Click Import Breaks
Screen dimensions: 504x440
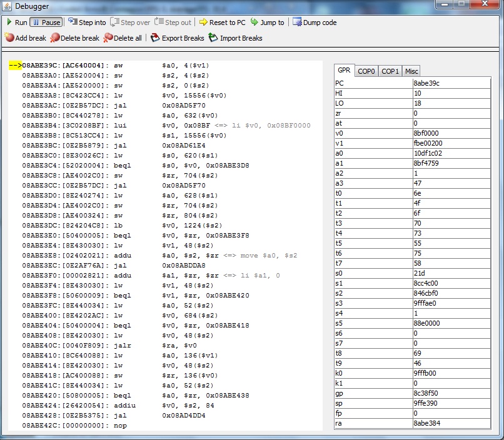tap(236, 38)
